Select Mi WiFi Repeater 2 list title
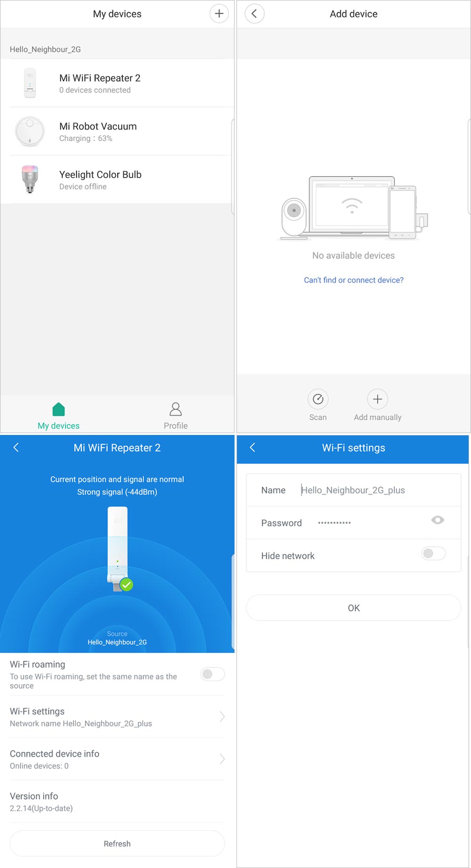The image size is (471, 868). point(100,78)
